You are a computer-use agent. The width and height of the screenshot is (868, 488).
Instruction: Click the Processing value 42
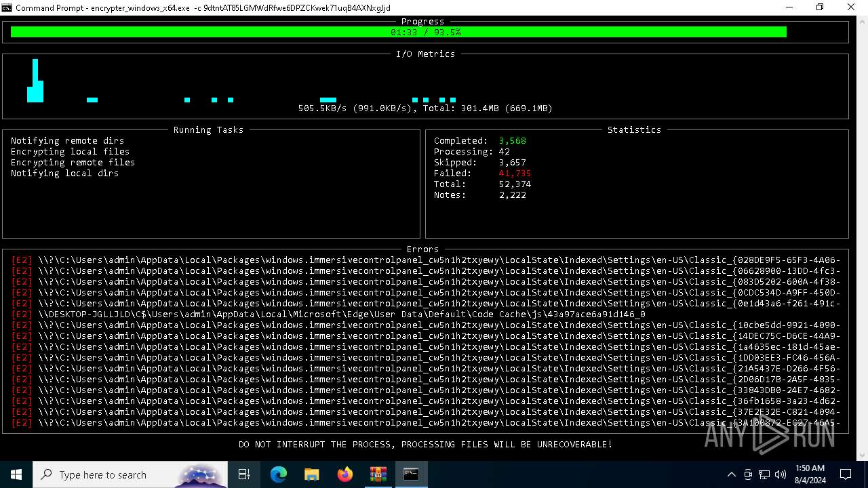[x=504, y=152]
